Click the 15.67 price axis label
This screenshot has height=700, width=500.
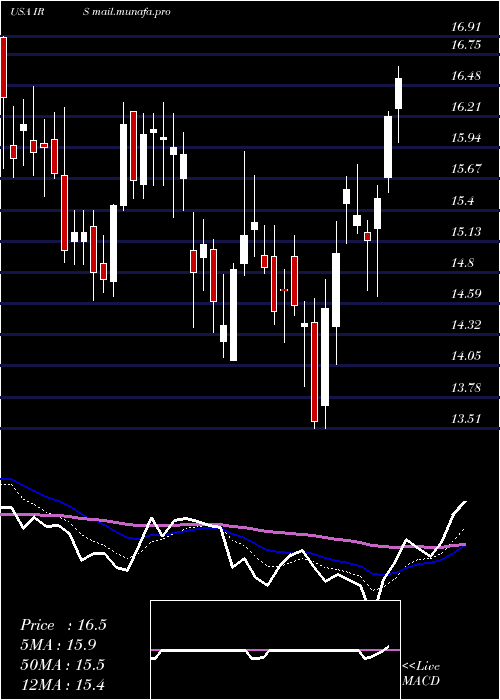point(466,169)
